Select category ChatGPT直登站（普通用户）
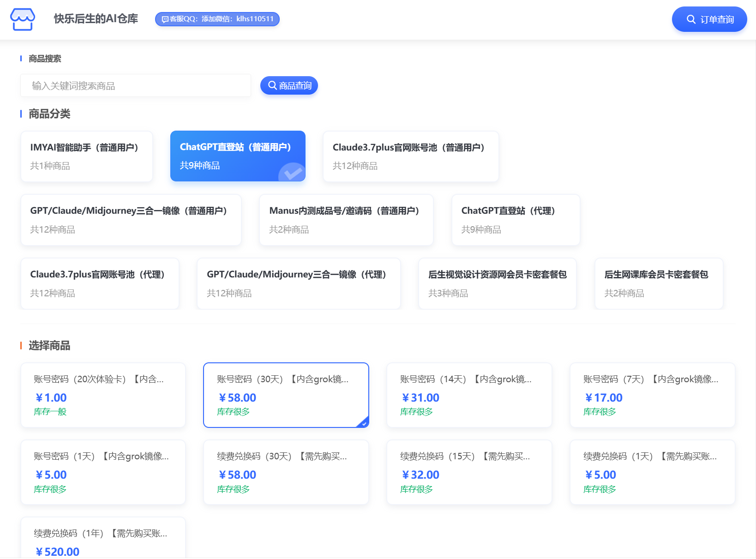Image resolution: width=756 pixels, height=559 pixels. pyautogui.click(x=238, y=156)
